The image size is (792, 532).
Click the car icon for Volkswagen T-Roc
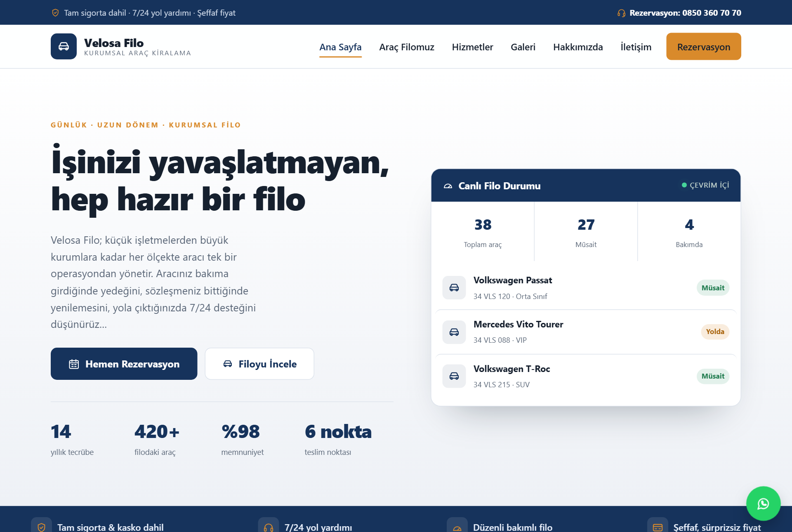454,376
